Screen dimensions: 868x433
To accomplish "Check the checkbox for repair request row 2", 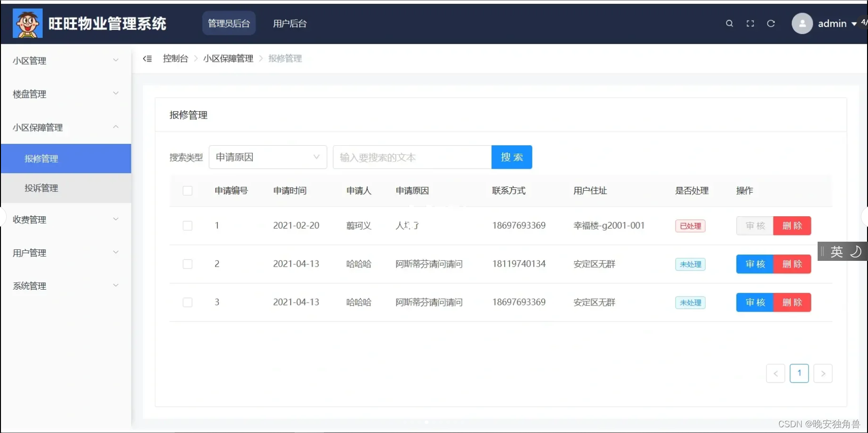I will coord(188,264).
